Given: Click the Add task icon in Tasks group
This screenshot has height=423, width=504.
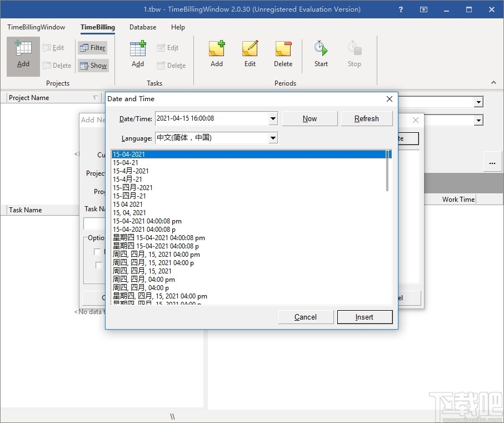Looking at the screenshot, I should pos(138,54).
